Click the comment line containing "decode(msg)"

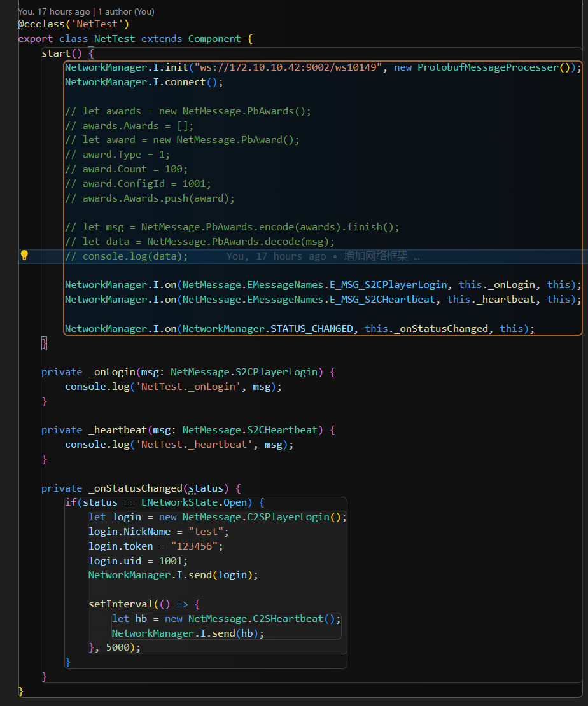click(x=200, y=242)
